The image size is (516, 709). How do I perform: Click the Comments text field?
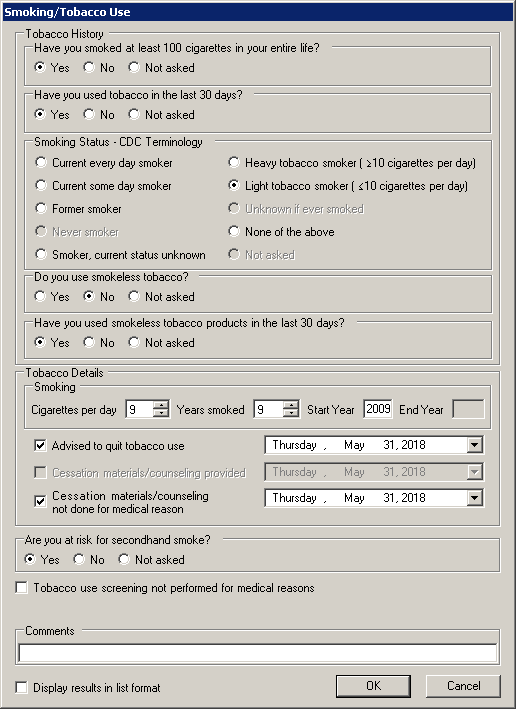pyautogui.click(x=257, y=653)
